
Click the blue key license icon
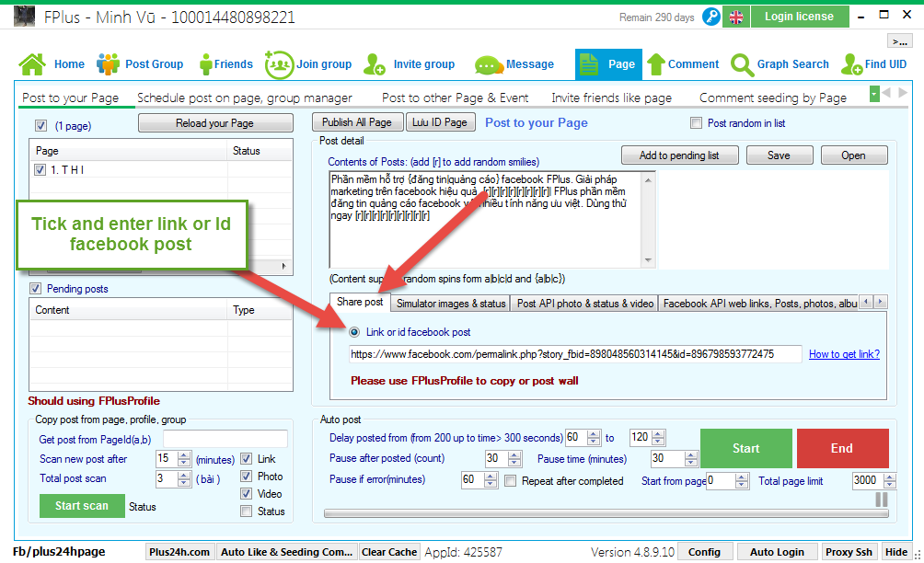(x=711, y=17)
